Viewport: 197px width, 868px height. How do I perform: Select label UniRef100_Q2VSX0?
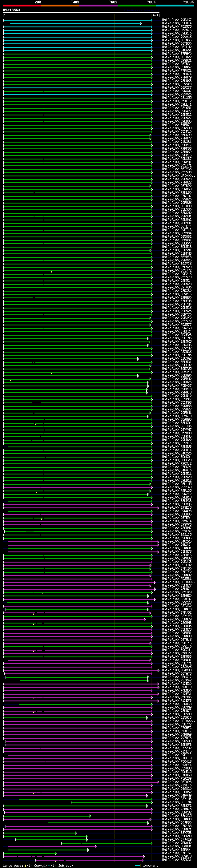[177, 85]
